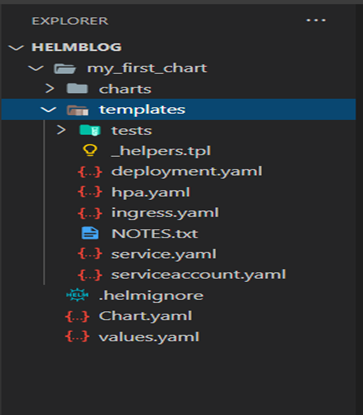This screenshot has width=363, height=415.
Task: Expand the charts folder chevron
Action: (50, 89)
